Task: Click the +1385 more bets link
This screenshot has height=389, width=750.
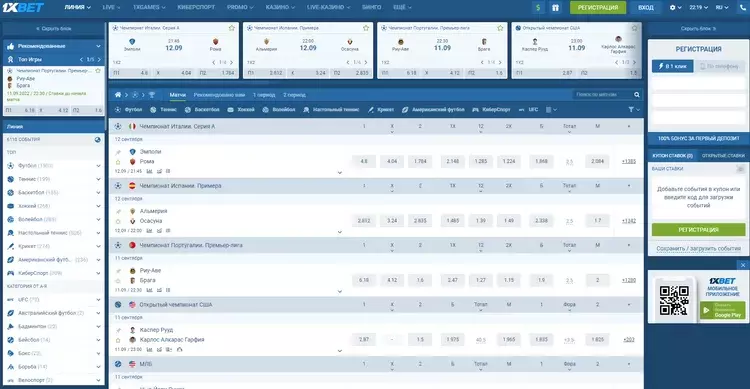Action: tap(629, 161)
